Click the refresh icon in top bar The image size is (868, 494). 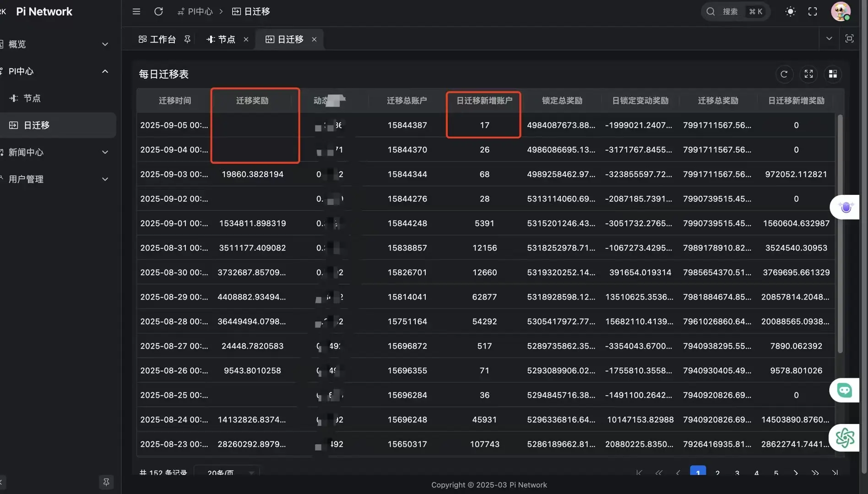(158, 11)
